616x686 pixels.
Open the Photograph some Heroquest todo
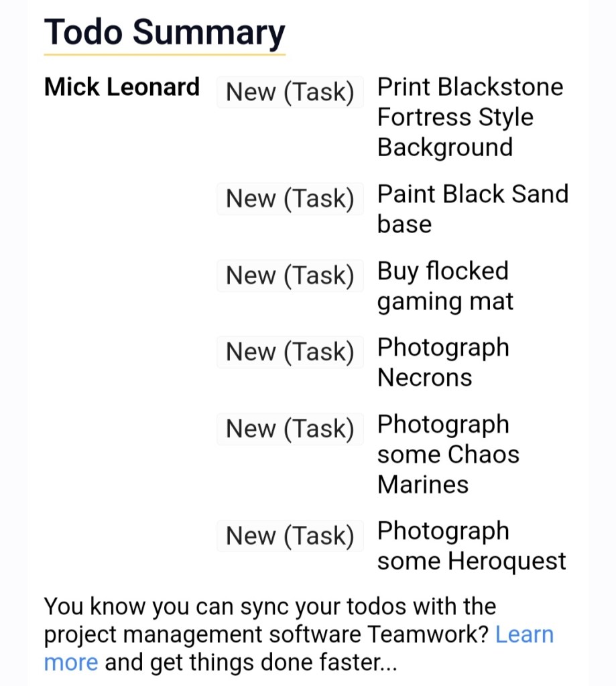coord(471,546)
